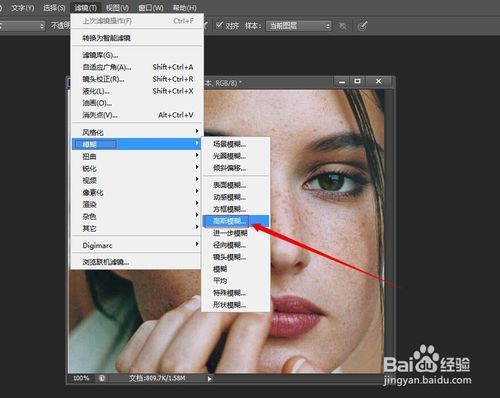Apply the 平均 blur

click(x=236, y=281)
